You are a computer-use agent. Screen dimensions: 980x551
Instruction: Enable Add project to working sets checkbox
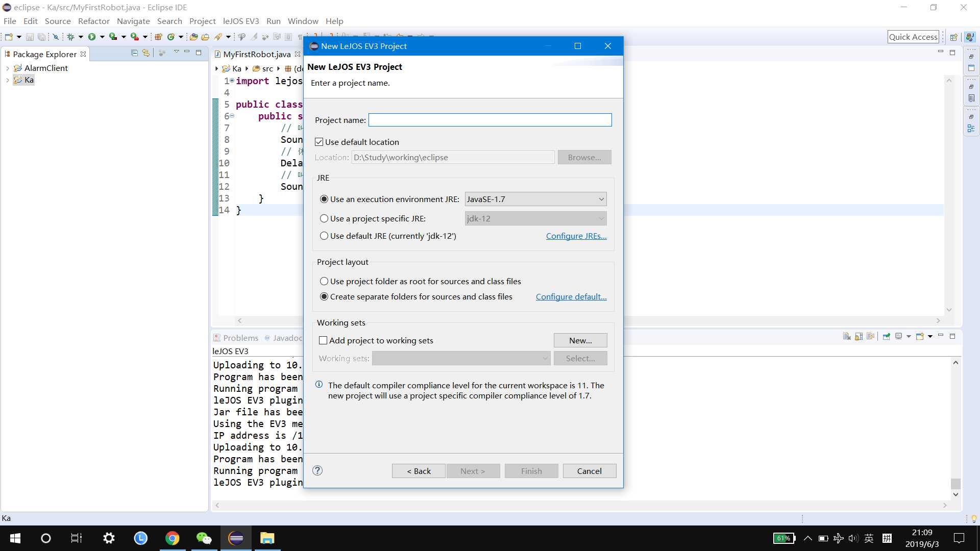tap(323, 340)
